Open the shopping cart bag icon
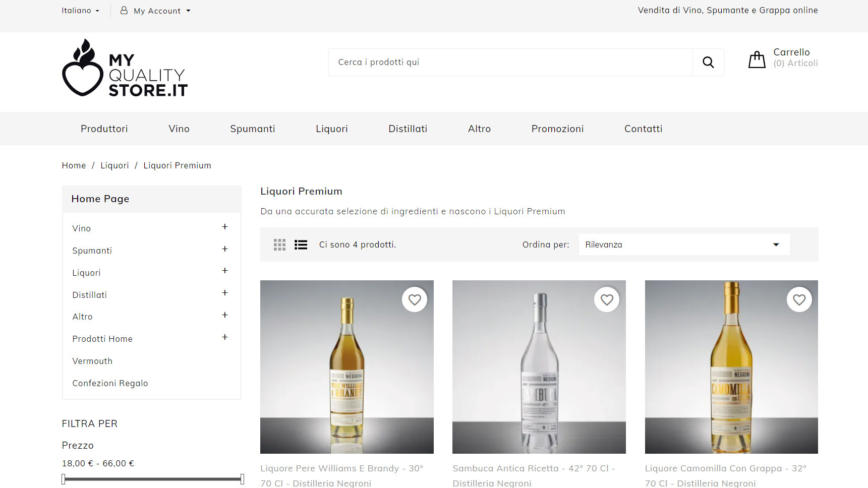 pyautogui.click(x=757, y=59)
